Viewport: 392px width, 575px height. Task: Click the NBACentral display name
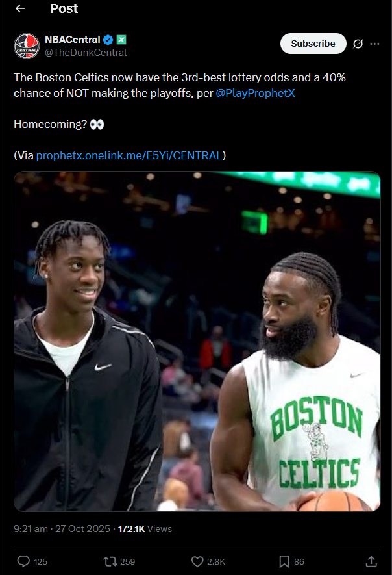pyautogui.click(x=73, y=40)
